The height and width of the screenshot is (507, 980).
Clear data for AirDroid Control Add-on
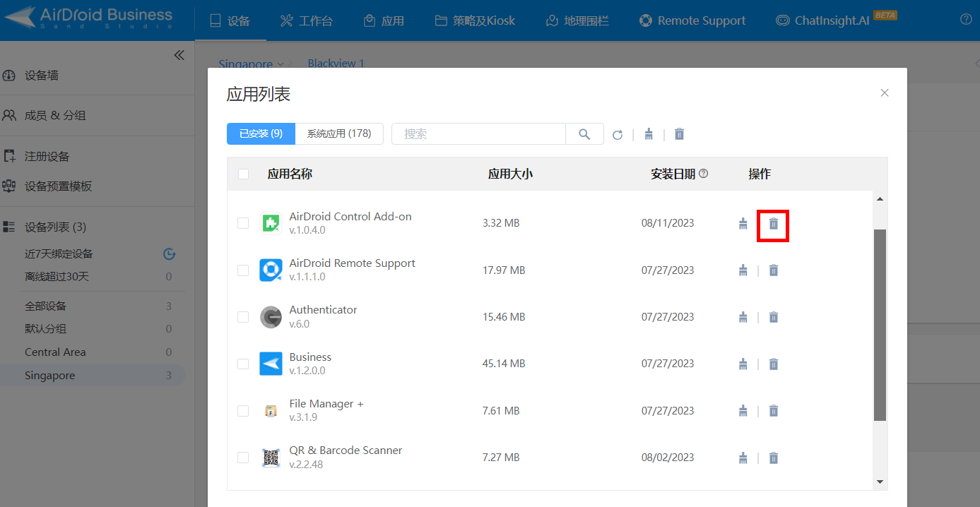pos(743,224)
